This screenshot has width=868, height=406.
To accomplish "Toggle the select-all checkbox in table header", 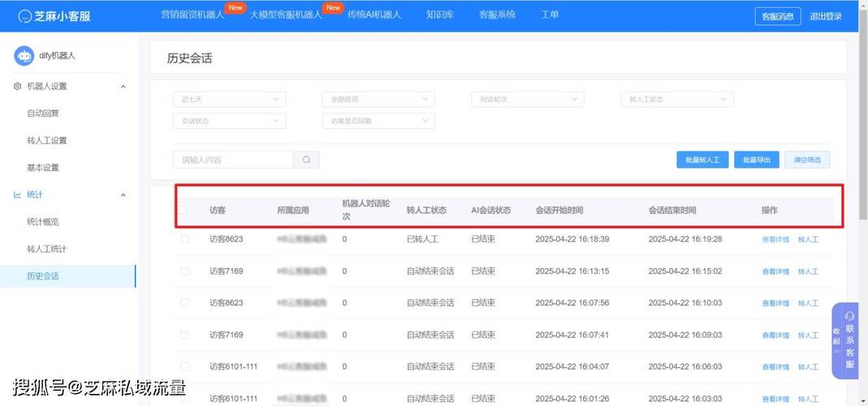I will tap(184, 210).
